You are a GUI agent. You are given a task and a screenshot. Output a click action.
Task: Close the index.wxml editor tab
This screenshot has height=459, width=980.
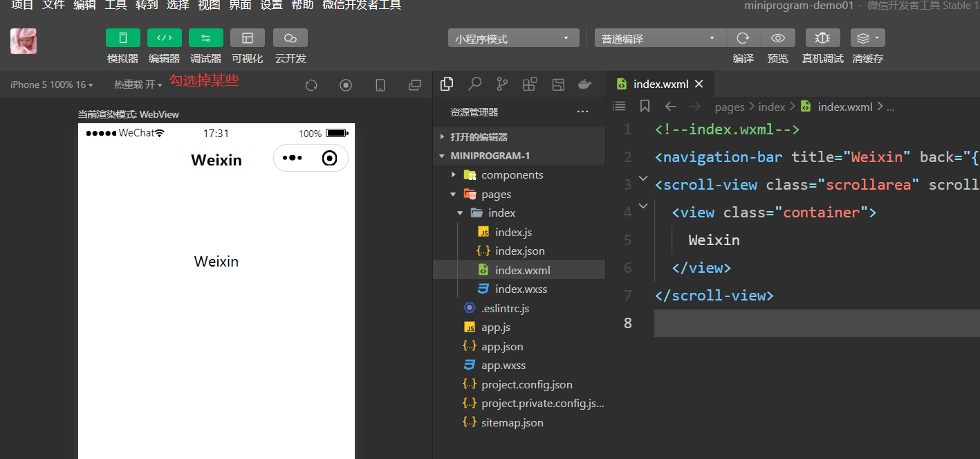click(x=699, y=84)
